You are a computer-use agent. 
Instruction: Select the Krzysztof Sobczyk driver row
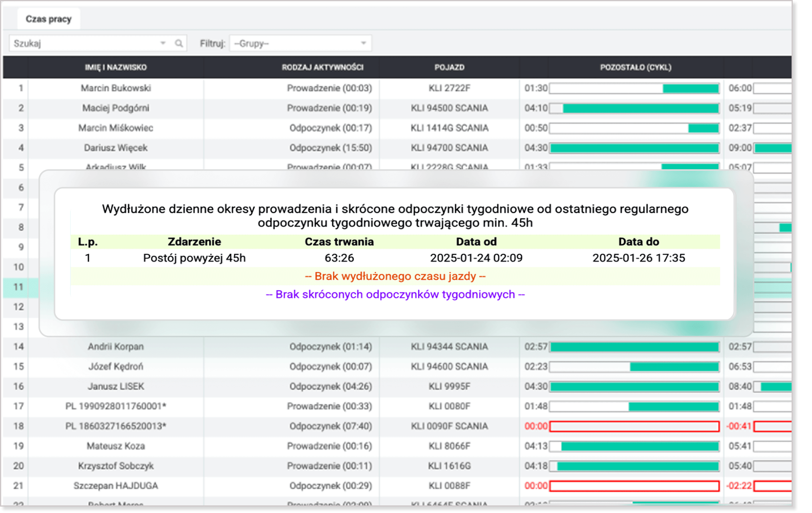pos(116,466)
